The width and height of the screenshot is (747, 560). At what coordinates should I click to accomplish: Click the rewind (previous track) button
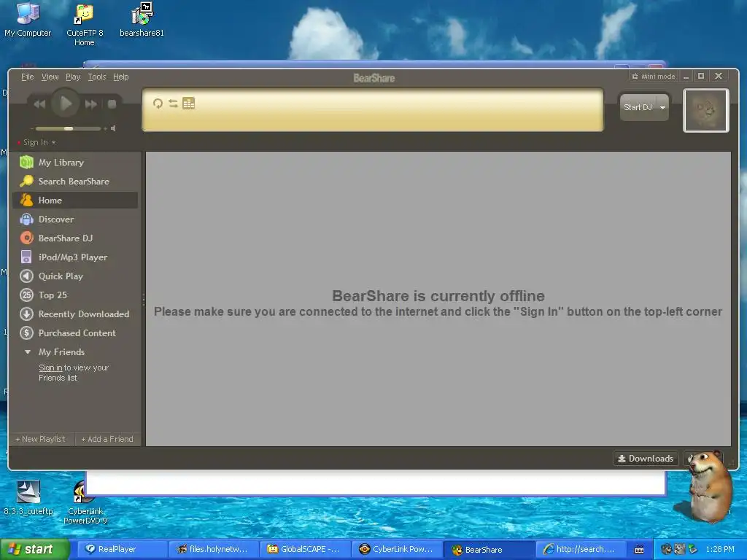pos(39,104)
